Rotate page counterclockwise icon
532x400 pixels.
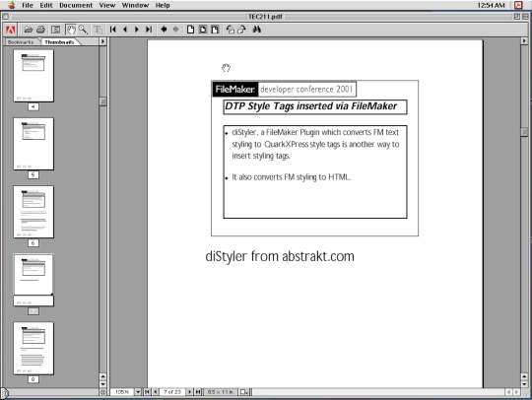pyautogui.click(x=230, y=30)
